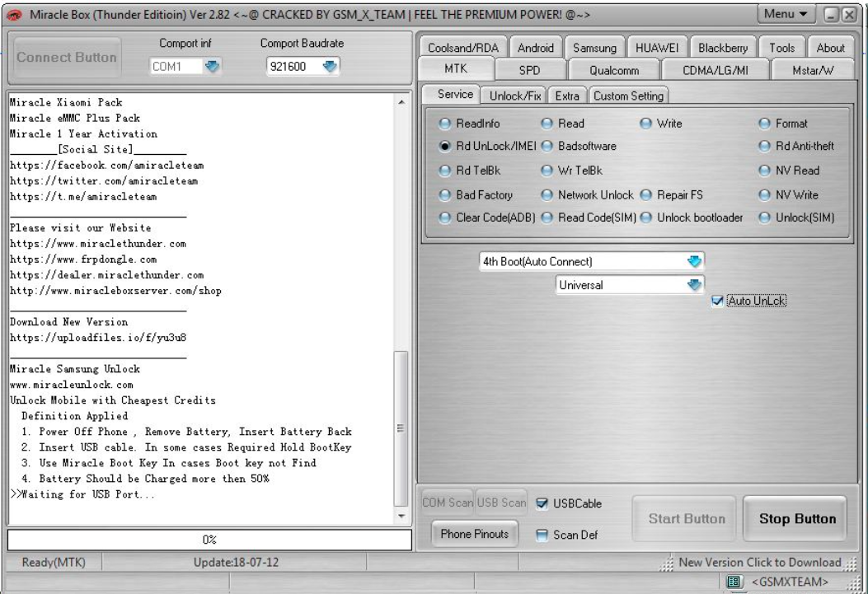Viewport: 868px width, 594px height.
Task: Expand the 4th Boot(Auto Connect) dropdown
Action: click(695, 261)
